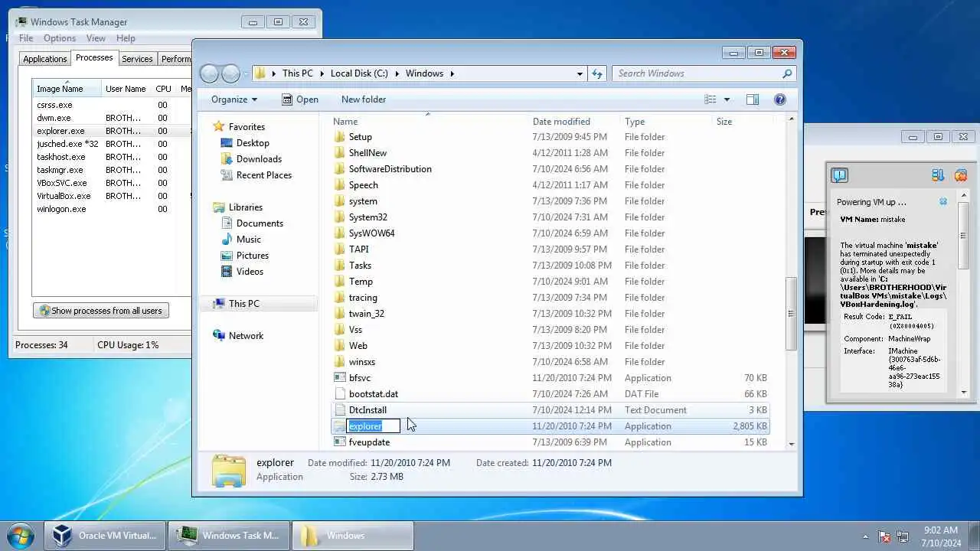980x551 pixels.
Task: Click the network tray icon
Action: (903, 536)
